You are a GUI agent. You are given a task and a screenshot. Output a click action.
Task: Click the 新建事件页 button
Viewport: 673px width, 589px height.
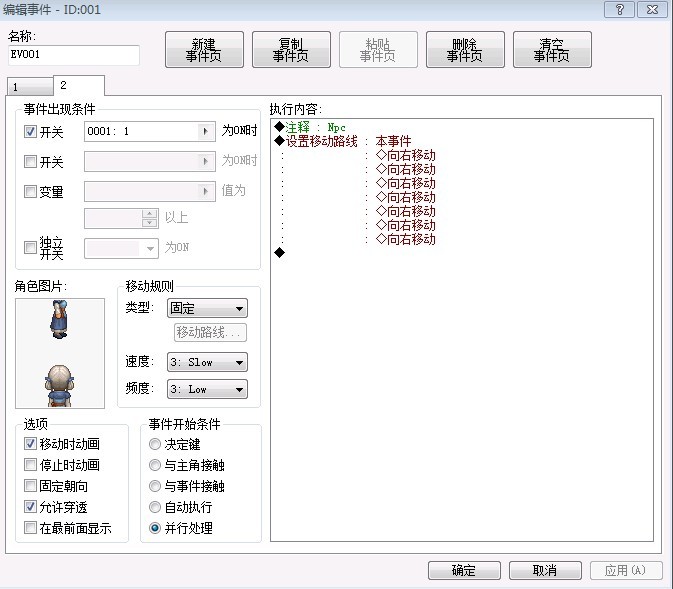point(204,50)
